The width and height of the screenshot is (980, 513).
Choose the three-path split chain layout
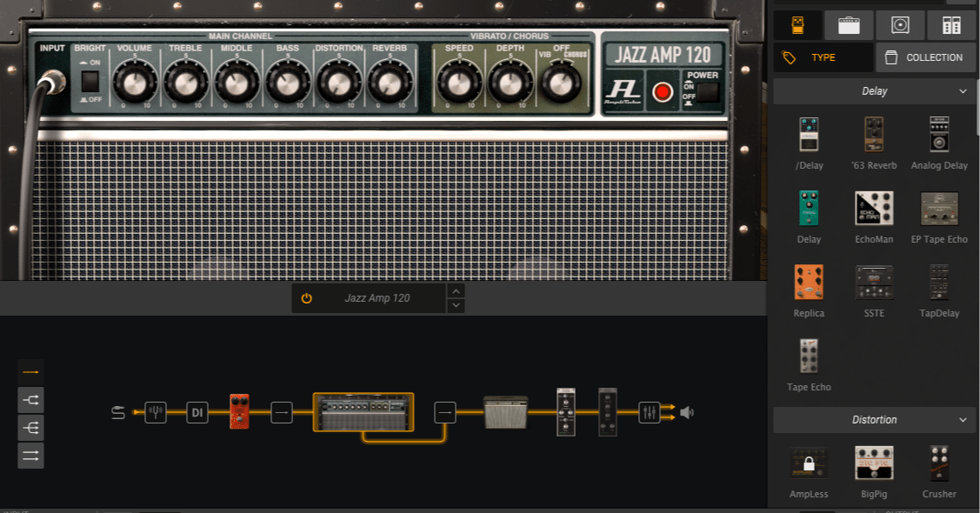[x=30, y=428]
